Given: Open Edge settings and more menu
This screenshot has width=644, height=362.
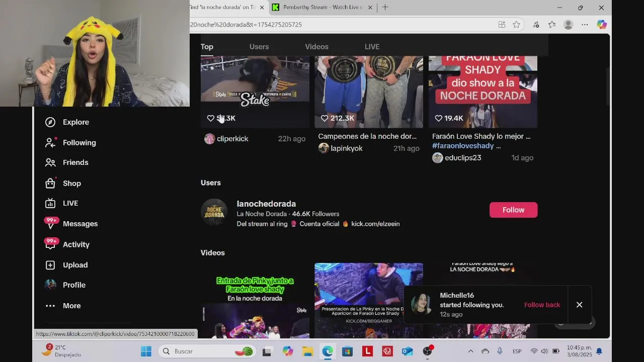Looking at the screenshot, I should 585,25.
